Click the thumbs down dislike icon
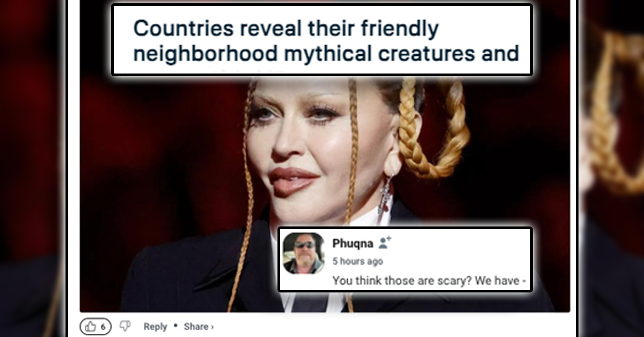Screen dimensions: 644x337 coord(125,326)
